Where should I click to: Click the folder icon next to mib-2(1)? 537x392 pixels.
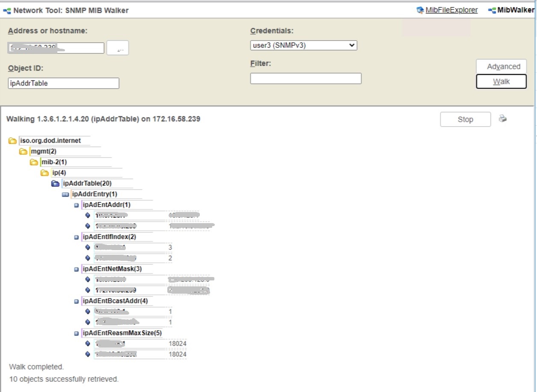34,162
